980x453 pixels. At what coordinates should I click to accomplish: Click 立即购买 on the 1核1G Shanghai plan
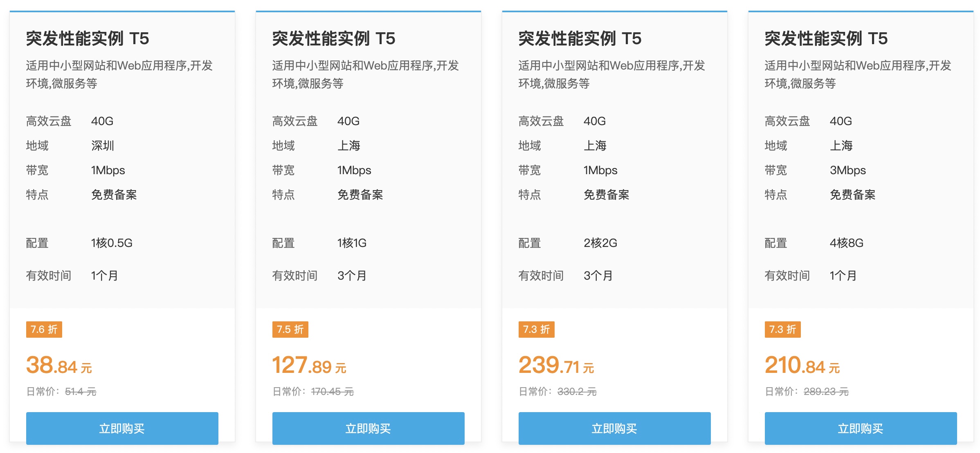coord(368,428)
